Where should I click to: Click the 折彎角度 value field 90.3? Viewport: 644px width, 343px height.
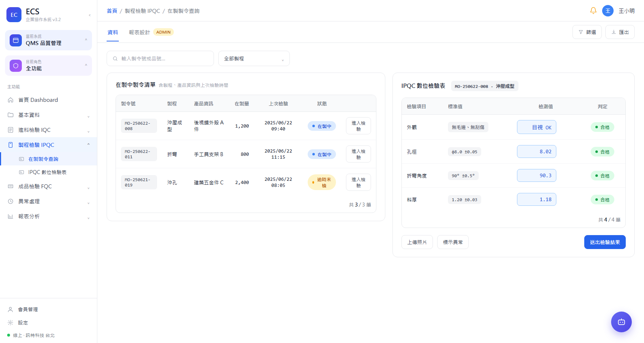point(537,175)
